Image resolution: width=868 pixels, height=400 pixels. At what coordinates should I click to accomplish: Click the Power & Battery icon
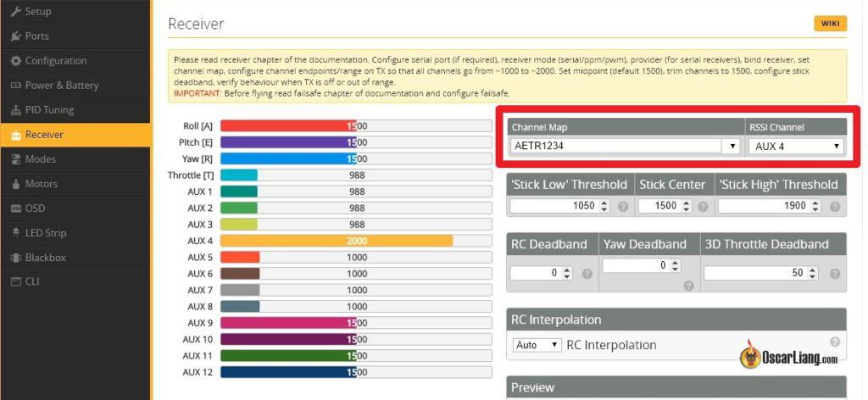click(16, 86)
